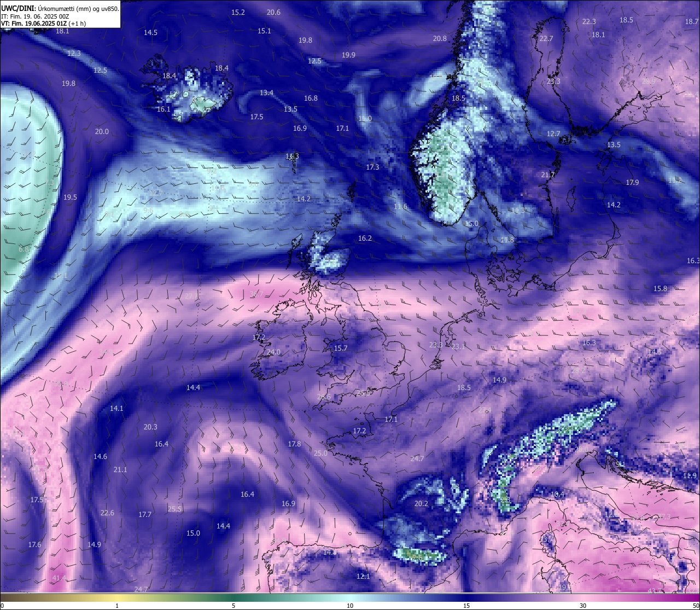Click the 18.7 value at the top right
This screenshot has height=610, width=700.
[x=692, y=21]
